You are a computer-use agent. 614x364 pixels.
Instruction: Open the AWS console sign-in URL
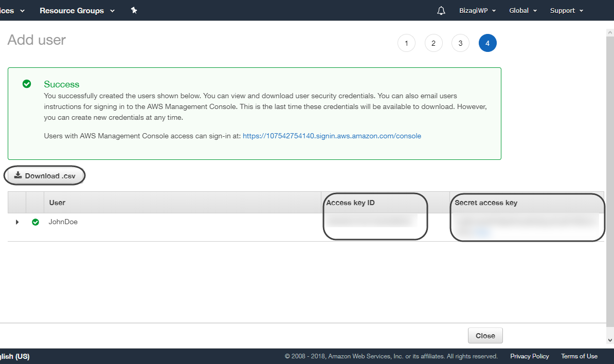pyautogui.click(x=332, y=136)
